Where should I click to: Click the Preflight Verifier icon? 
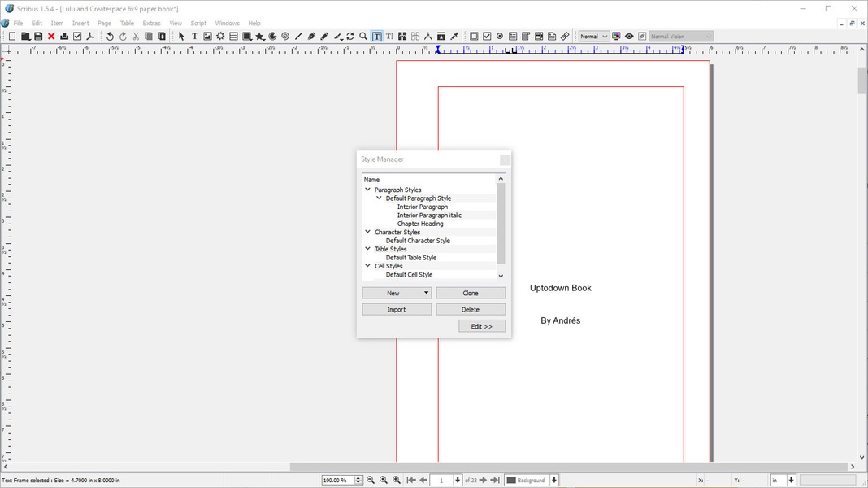[77, 37]
